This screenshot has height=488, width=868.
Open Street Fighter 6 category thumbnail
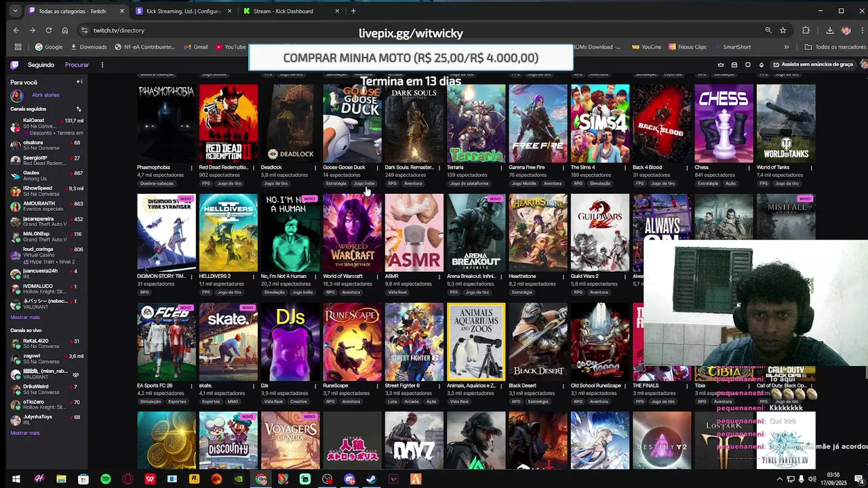(x=414, y=342)
